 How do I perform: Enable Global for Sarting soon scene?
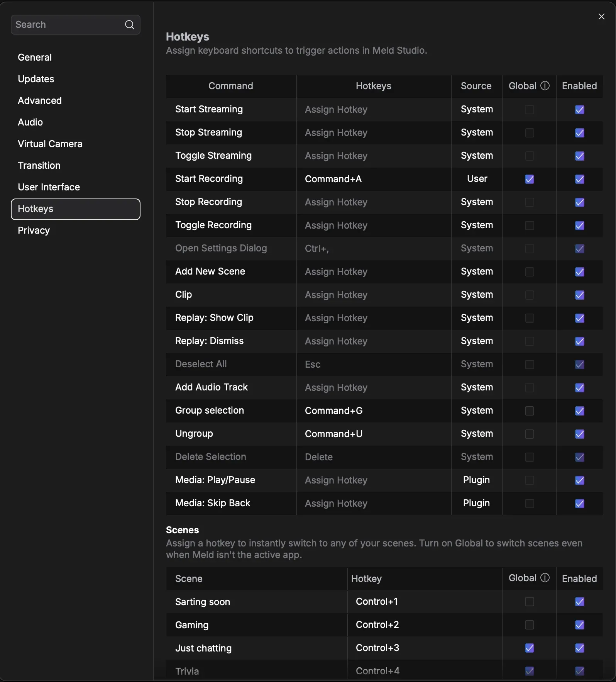(530, 602)
